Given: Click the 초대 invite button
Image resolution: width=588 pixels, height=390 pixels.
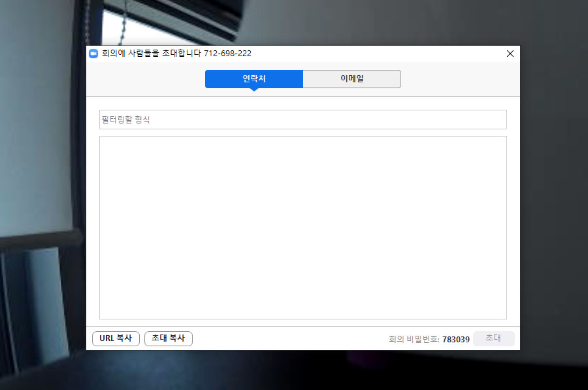Looking at the screenshot, I should point(493,338).
